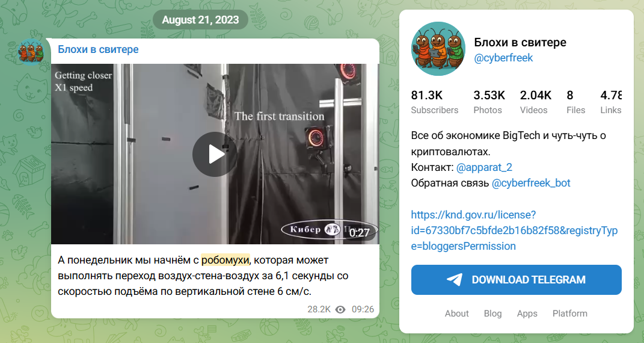This screenshot has height=343, width=644.
Task: Click the 0:27 video duration badge
Action: point(360,233)
